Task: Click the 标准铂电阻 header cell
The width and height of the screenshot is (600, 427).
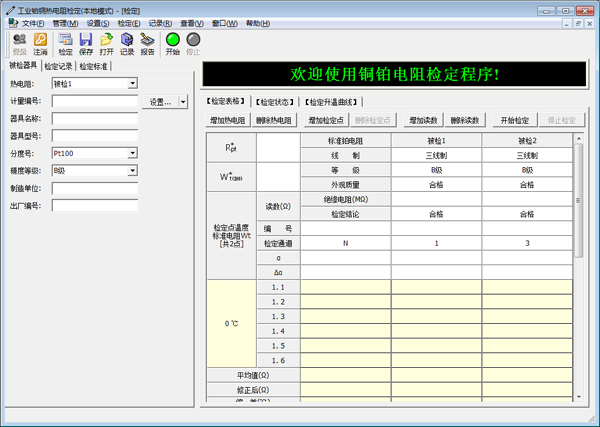Action: (346, 141)
